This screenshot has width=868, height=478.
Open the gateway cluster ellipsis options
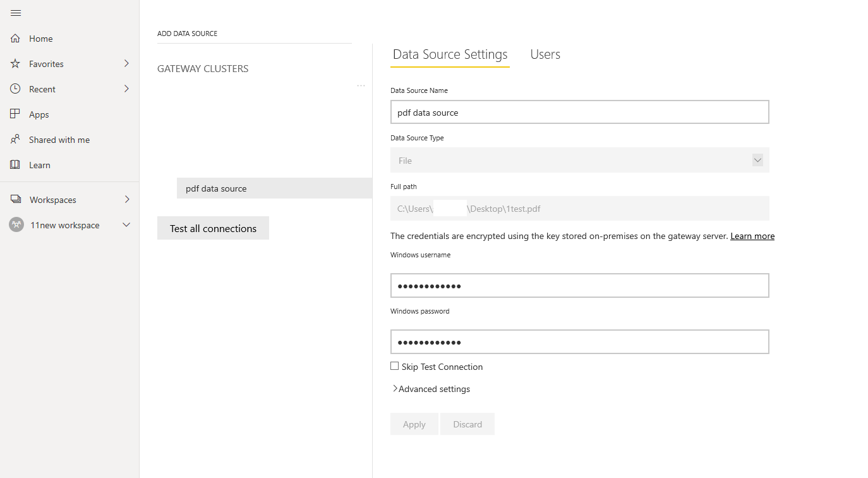coord(361,85)
